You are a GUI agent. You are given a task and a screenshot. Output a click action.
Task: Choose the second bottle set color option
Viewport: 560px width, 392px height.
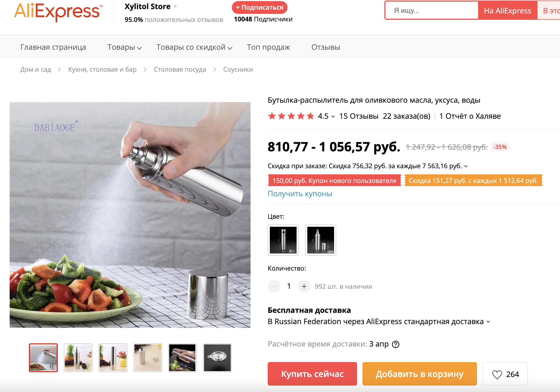[321, 240]
